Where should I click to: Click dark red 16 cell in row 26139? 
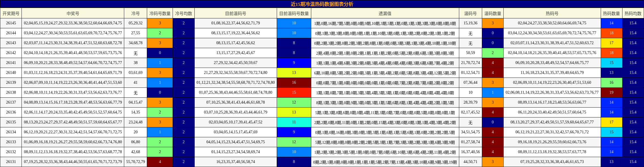(x=294, y=83)
